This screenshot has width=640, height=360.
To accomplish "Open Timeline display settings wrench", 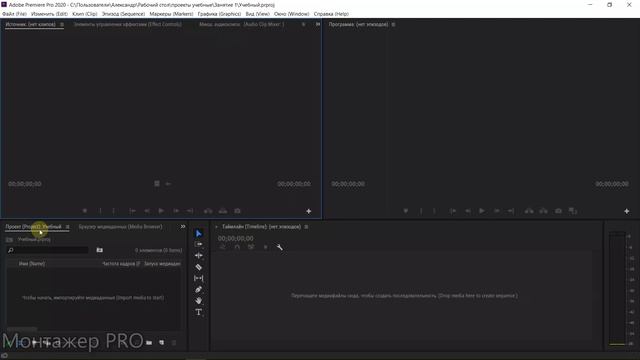I will point(280,247).
